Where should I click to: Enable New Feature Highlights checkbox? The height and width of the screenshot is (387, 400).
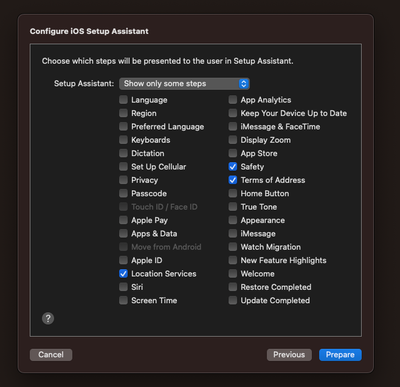click(233, 260)
